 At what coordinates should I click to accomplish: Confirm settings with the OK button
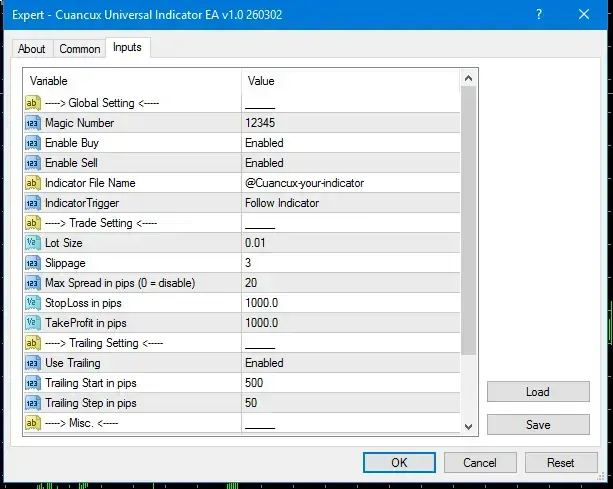399,463
